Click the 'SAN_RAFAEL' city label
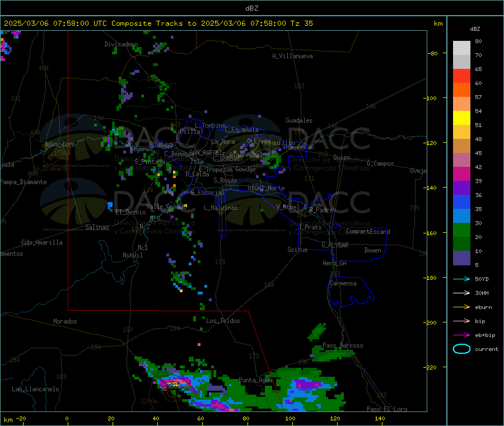 tap(205, 152)
